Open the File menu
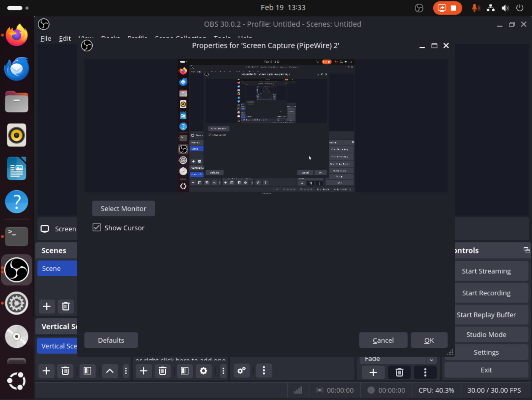The width and height of the screenshot is (532, 400). 45,38
